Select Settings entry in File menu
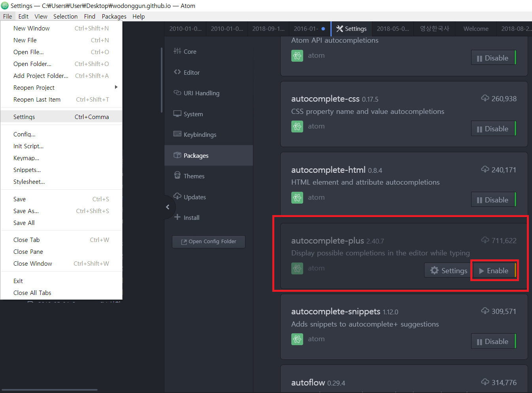The image size is (532, 393). (x=61, y=117)
